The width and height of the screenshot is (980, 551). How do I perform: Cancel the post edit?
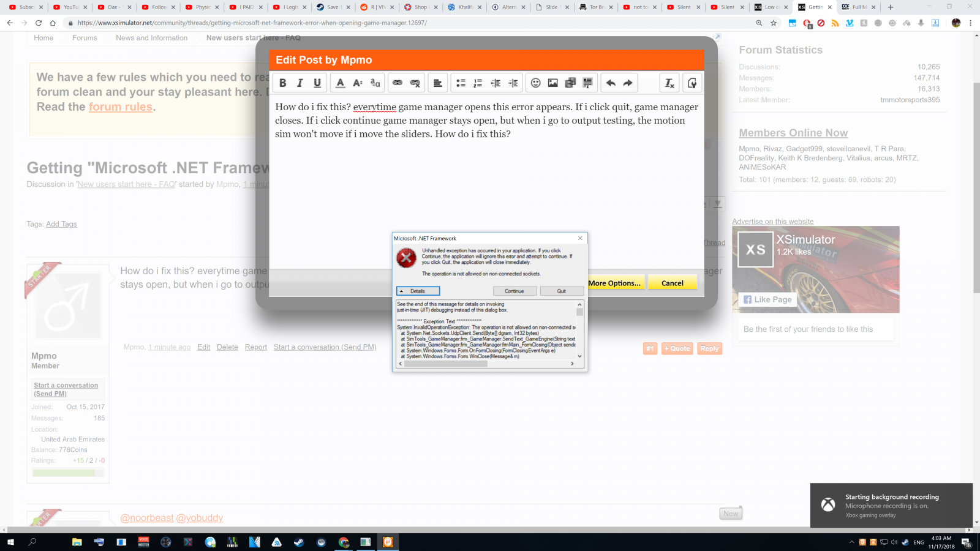click(x=673, y=283)
